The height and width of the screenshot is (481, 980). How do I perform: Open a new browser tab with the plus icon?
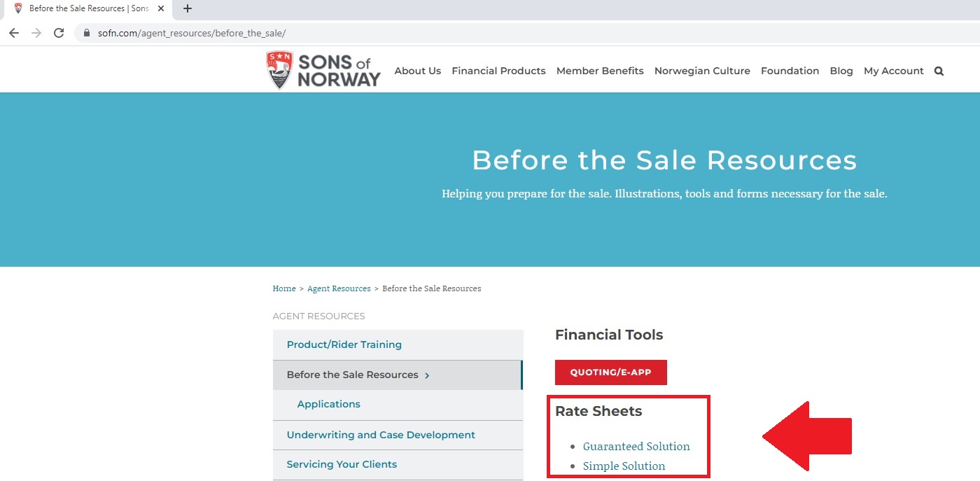click(x=188, y=9)
